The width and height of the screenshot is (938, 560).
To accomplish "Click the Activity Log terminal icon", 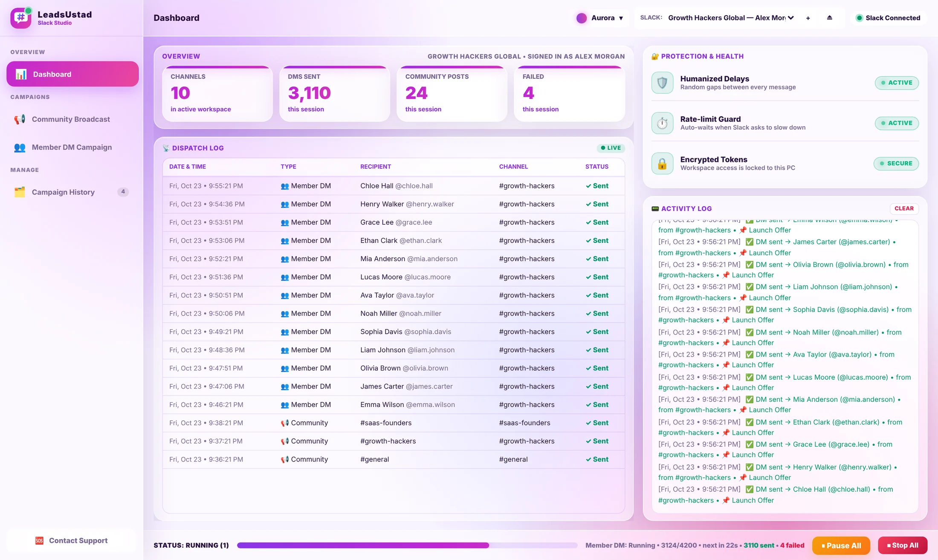I will pyautogui.click(x=655, y=208).
